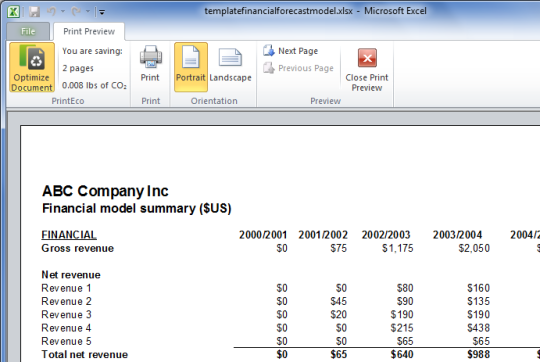
Task: Click the Revenue 1 row label
Action: point(66,288)
